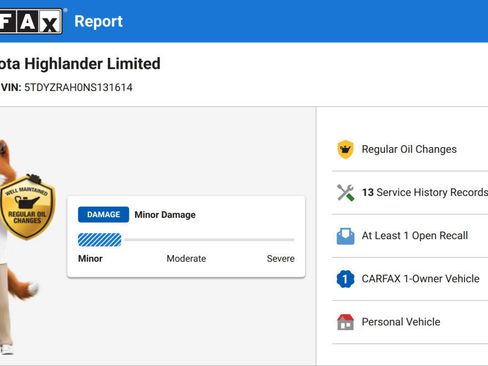Click the Minor severity label
This screenshot has height=366, width=488.
(90, 259)
